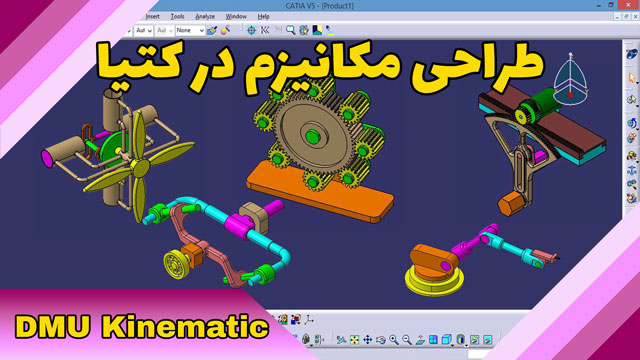Click the Fixed Part anchor icon
640x360 pixels.
[x=632, y=170]
